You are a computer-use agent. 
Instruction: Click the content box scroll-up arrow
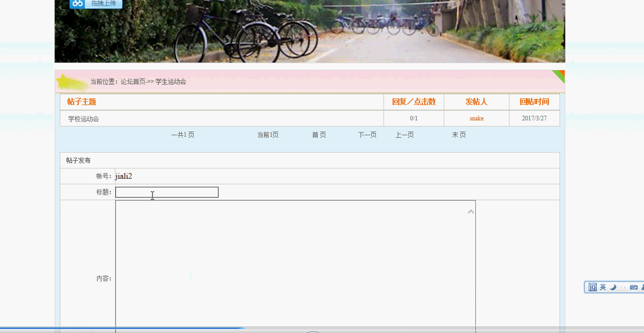click(471, 212)
